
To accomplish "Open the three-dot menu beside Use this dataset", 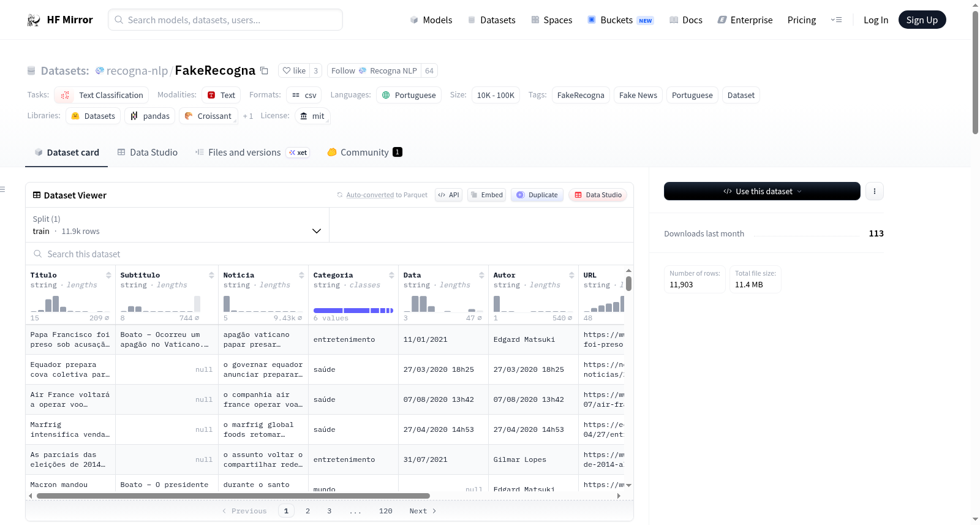I will tap(874, 191).
